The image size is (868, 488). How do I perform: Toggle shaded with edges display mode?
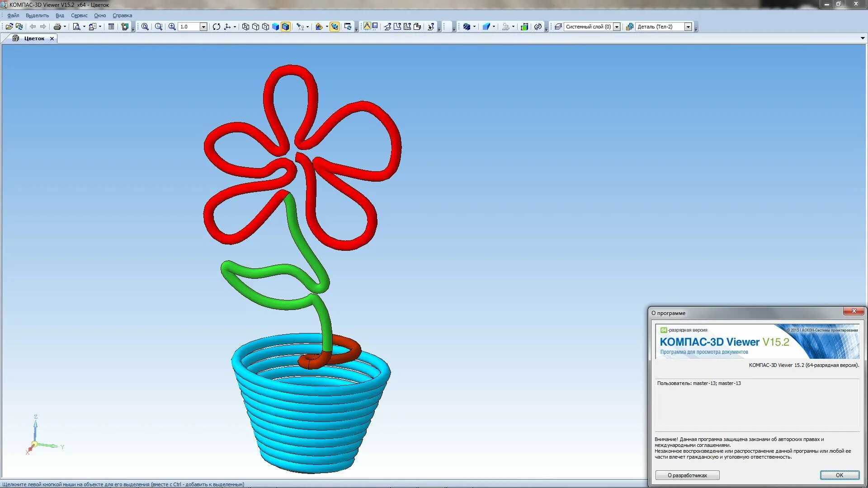[x=286, y=27]
